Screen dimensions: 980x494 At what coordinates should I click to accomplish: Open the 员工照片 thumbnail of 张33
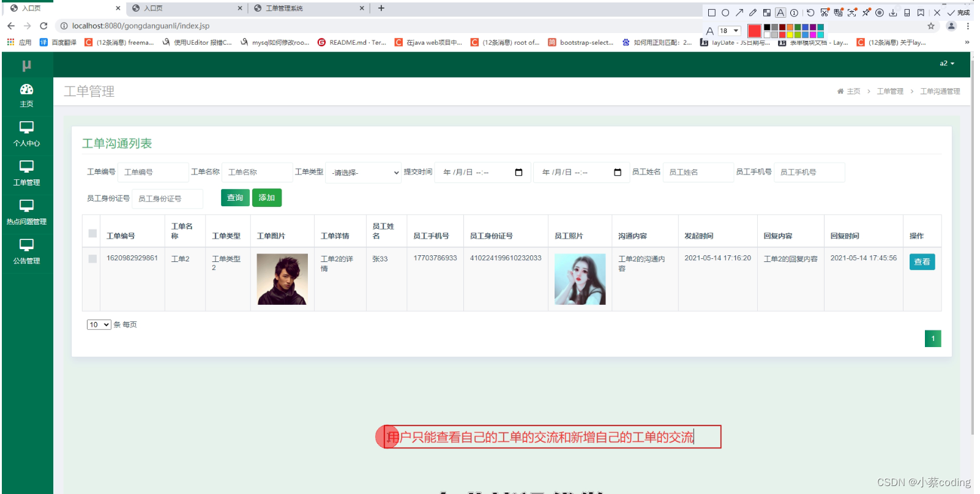580,279
